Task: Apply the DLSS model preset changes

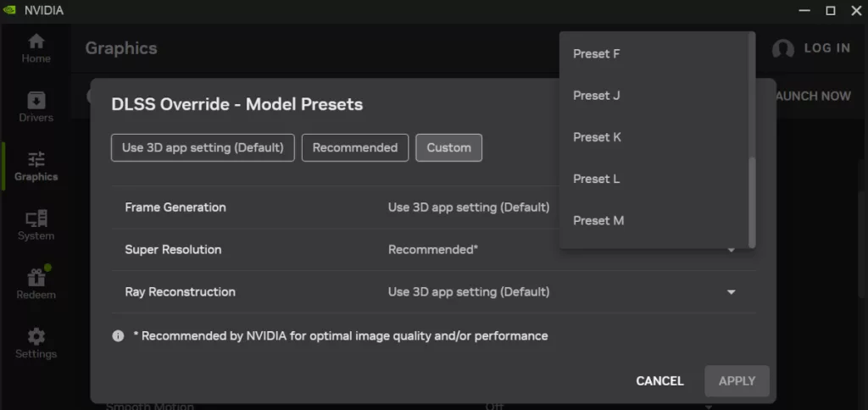Action: tap(737, 381)
